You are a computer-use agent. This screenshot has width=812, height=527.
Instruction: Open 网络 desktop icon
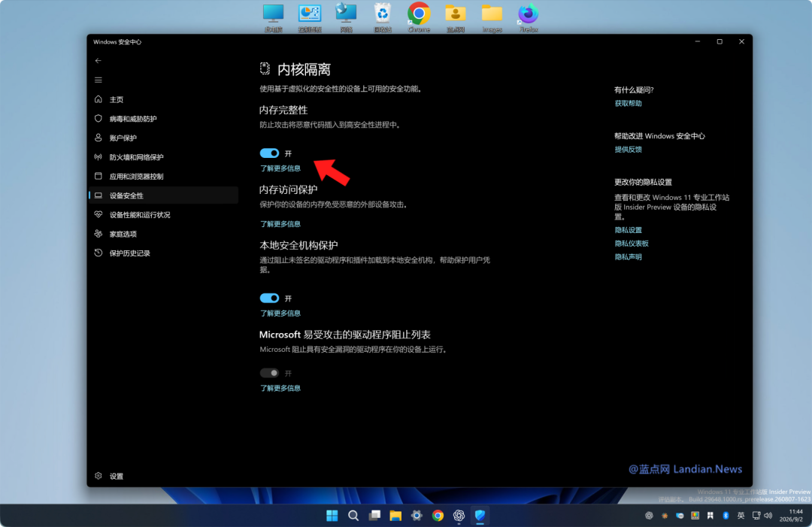(346, 17)
